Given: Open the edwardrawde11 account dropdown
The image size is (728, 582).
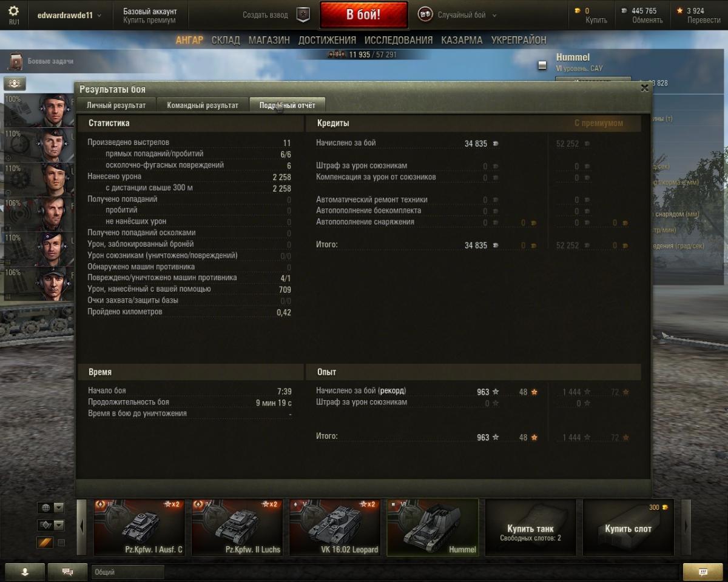Looking at the screenshot, I should pyautogui.click(x=69, y=15).
